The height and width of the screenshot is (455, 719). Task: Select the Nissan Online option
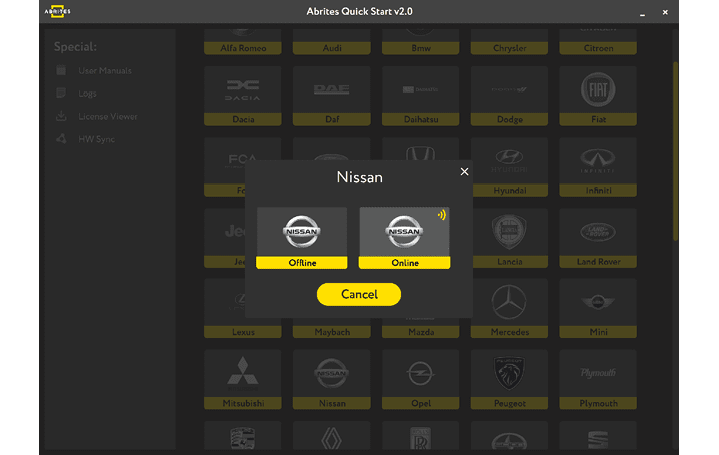[404, 238]
